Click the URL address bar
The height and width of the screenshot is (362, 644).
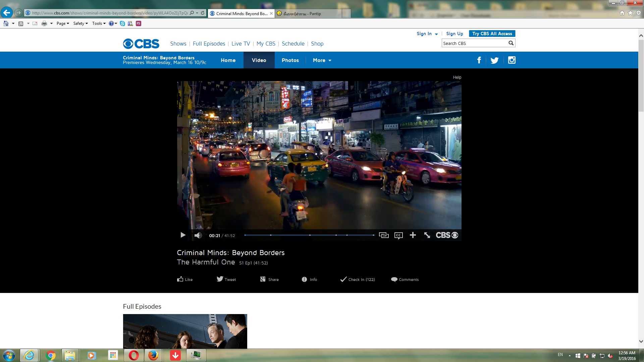(110, 13)
